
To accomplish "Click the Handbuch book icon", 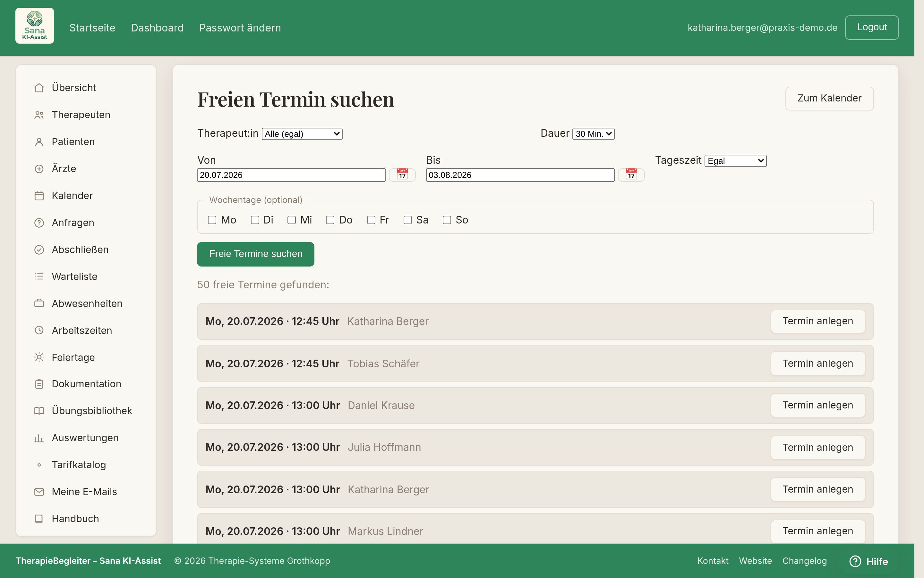I will [39, 519].
